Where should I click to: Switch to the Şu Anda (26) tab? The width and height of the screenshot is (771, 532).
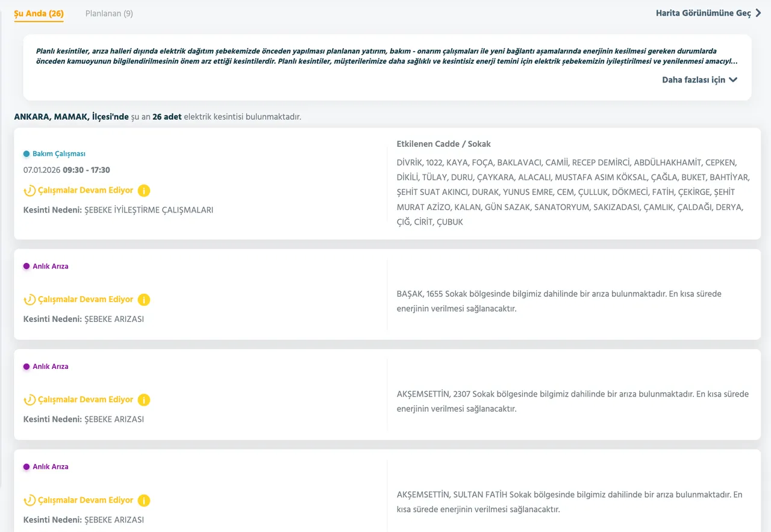pos(39,13)
